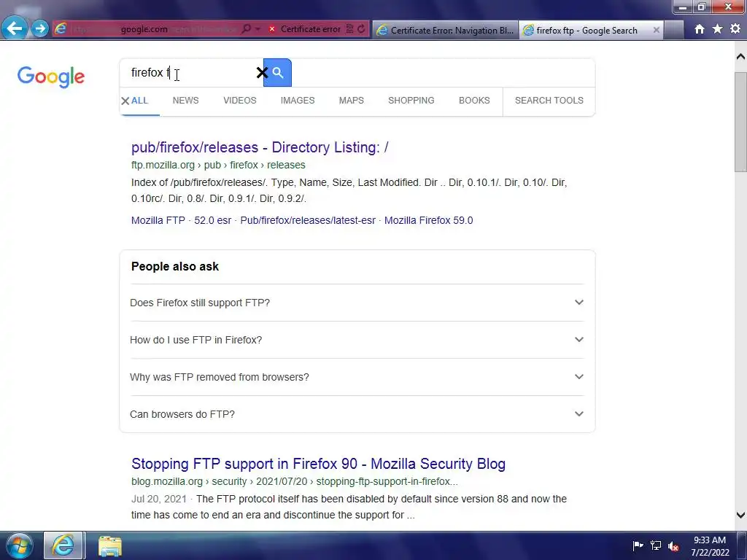Switch to Certificate Error: Navigation Blocked tab
Screen dimensions: 747x560
(x=446, y=30)
